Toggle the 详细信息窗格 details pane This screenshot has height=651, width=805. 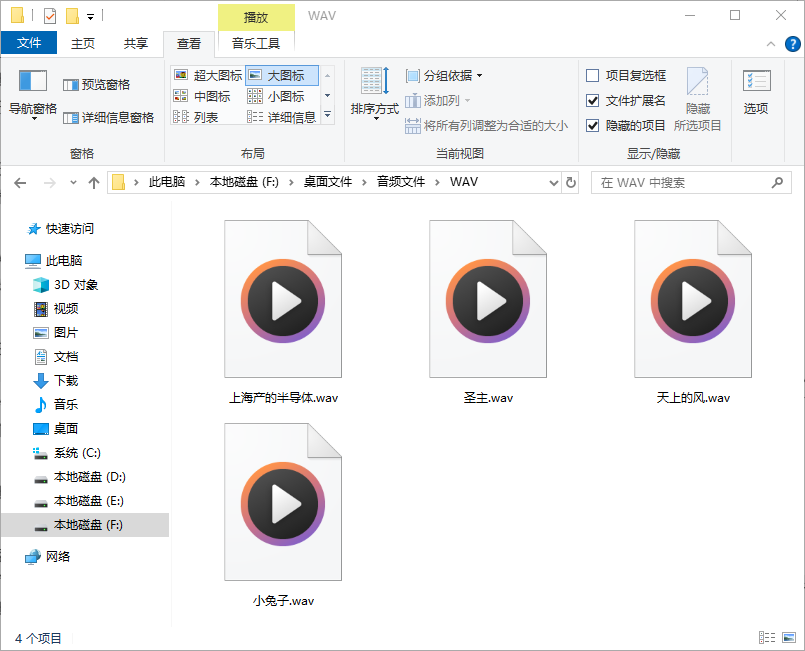pos(108,118)
